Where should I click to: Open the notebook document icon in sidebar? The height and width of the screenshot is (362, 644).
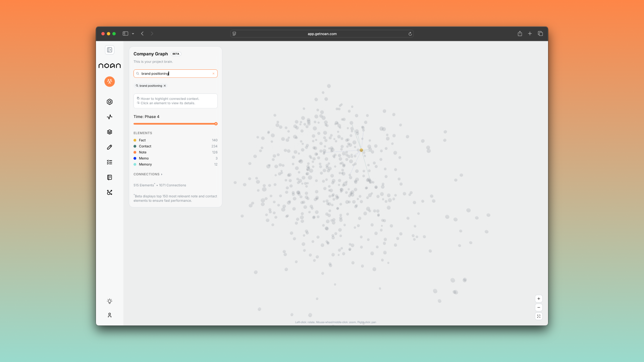(x=109, y=177)
